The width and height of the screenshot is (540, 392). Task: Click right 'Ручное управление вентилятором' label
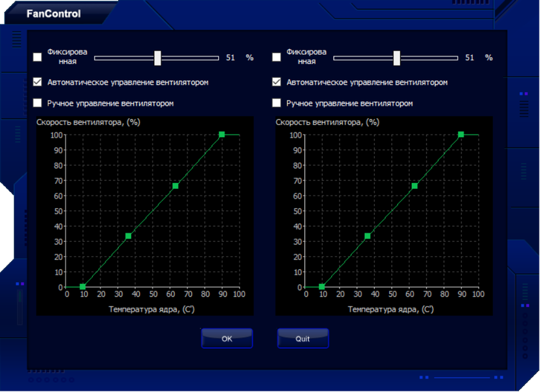(x=349, y=103)
